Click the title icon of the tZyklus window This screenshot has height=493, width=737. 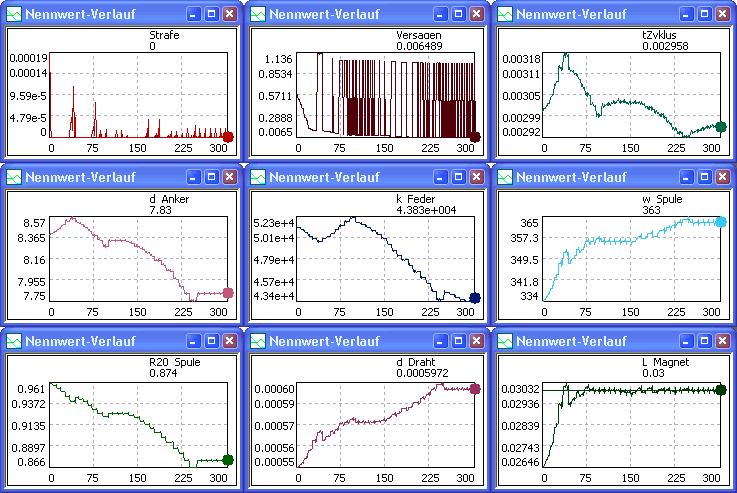[505, 14]
